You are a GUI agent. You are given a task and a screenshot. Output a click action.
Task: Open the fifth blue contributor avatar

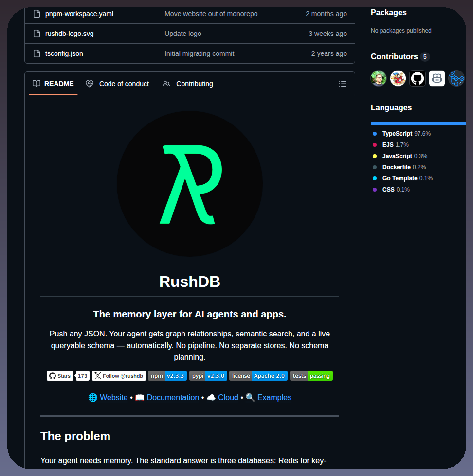pyautogui.click(x=456, y=78)
